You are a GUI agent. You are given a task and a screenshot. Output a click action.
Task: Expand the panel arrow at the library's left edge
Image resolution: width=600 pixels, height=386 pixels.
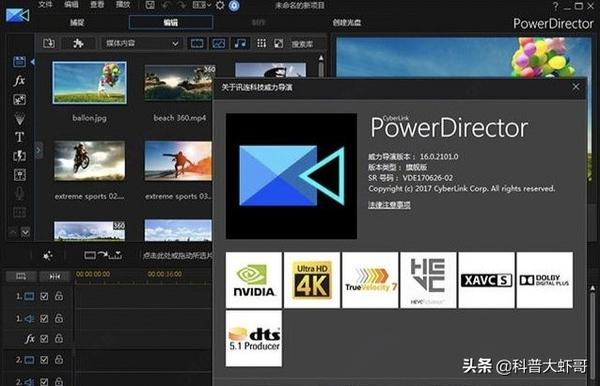coord(38,150)
